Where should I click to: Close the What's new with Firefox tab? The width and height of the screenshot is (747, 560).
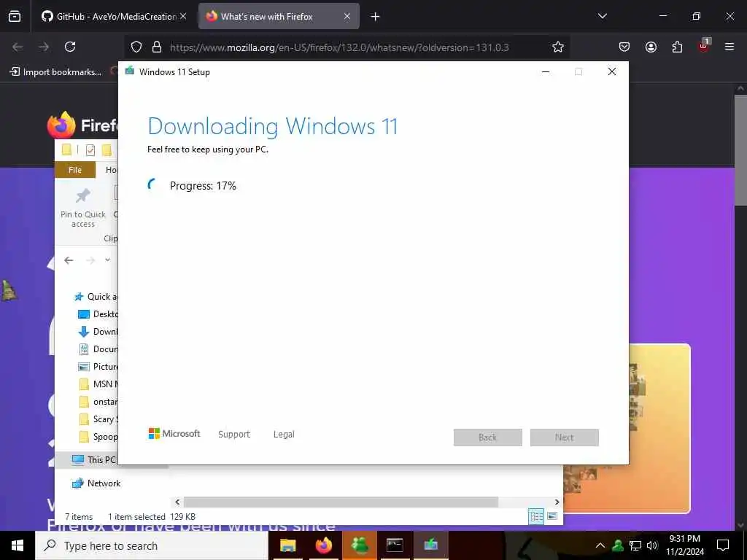(x=347, y=16)
